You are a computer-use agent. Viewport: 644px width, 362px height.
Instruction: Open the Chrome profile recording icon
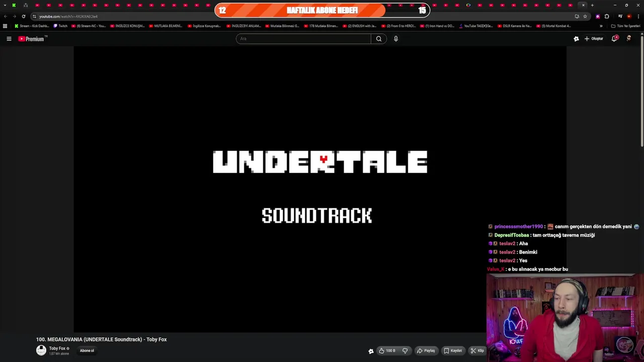click(629, 16)
